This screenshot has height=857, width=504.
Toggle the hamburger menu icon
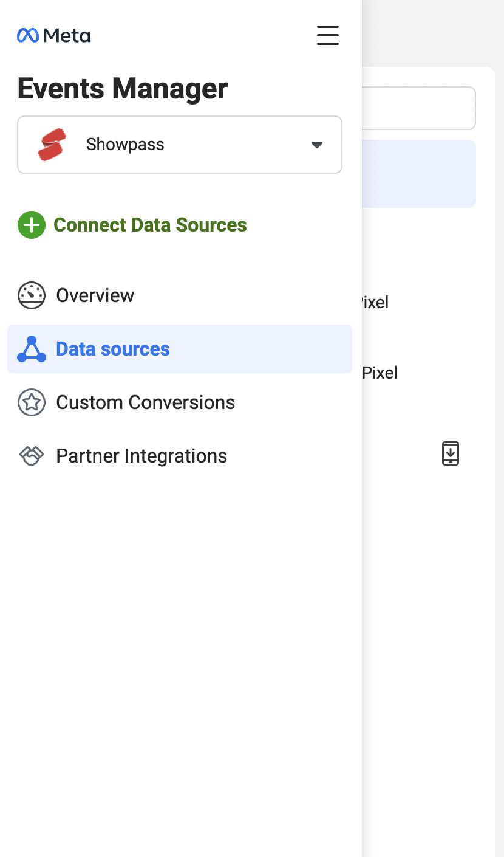point(328,35)
